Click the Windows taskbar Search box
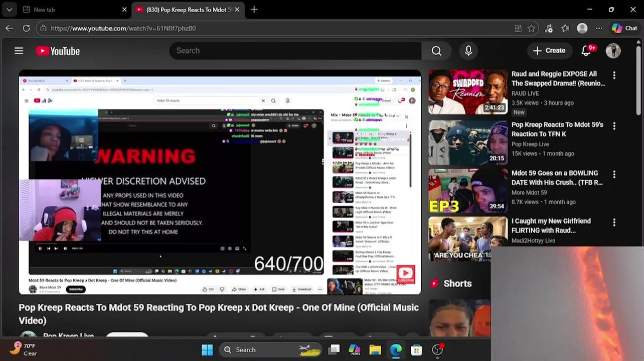644x361 pixels. (x=271, y=349)
